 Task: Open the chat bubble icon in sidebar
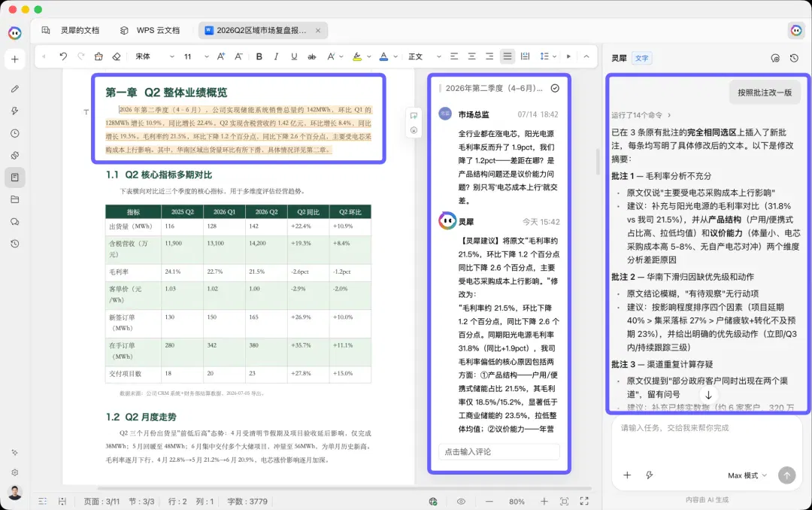click(14, 222)
